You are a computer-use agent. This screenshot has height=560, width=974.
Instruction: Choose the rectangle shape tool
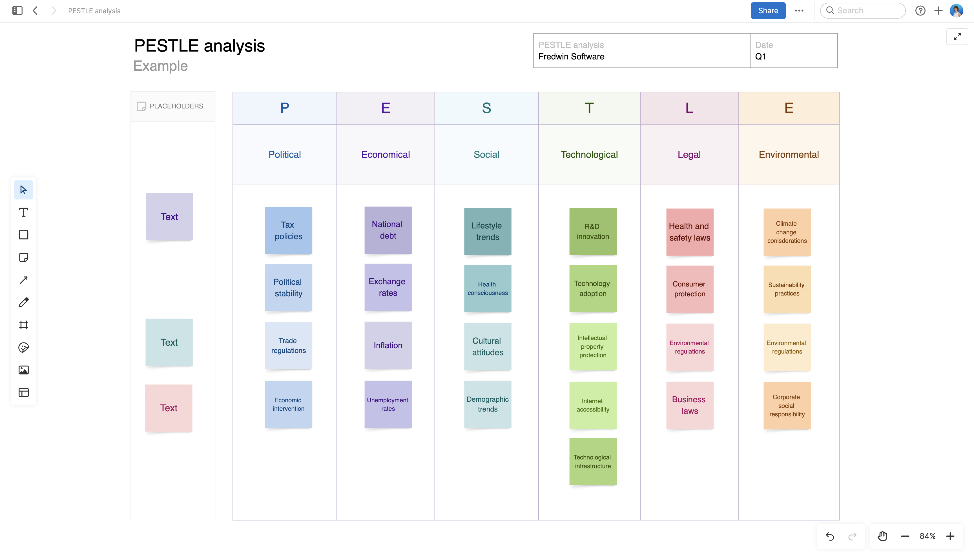point(23,235)
